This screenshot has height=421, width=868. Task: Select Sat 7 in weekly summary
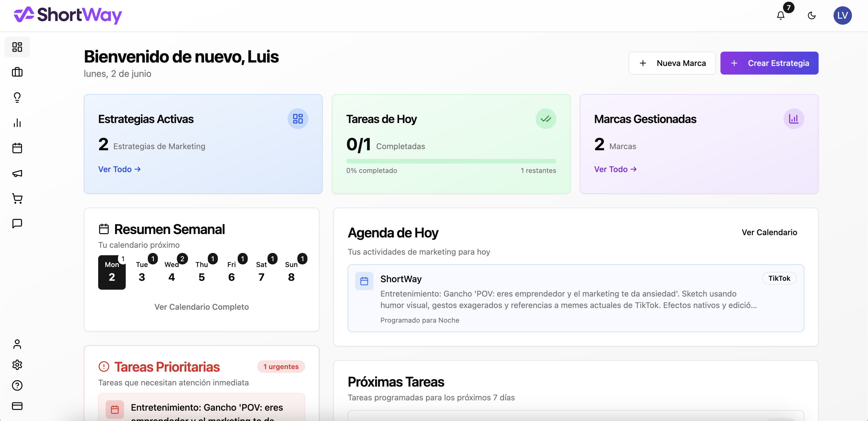click(x=261, y=272)
